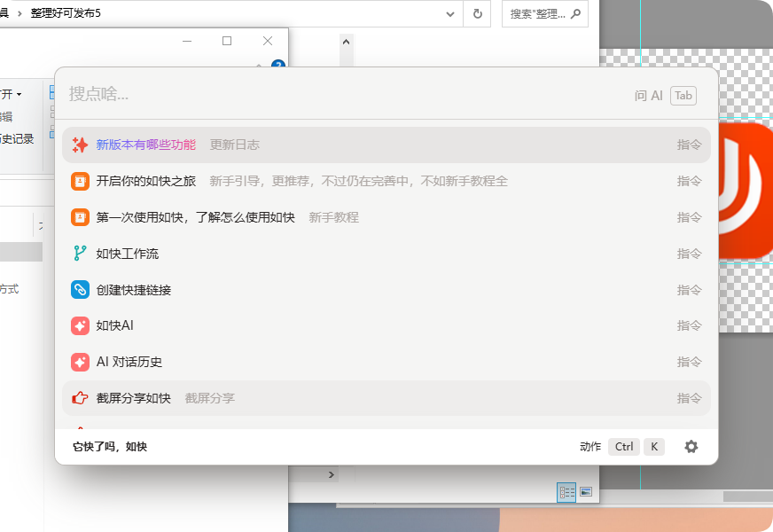Click the blue link icon beside 创建快捷链接

pyautogui.click(x=80, y=290)
